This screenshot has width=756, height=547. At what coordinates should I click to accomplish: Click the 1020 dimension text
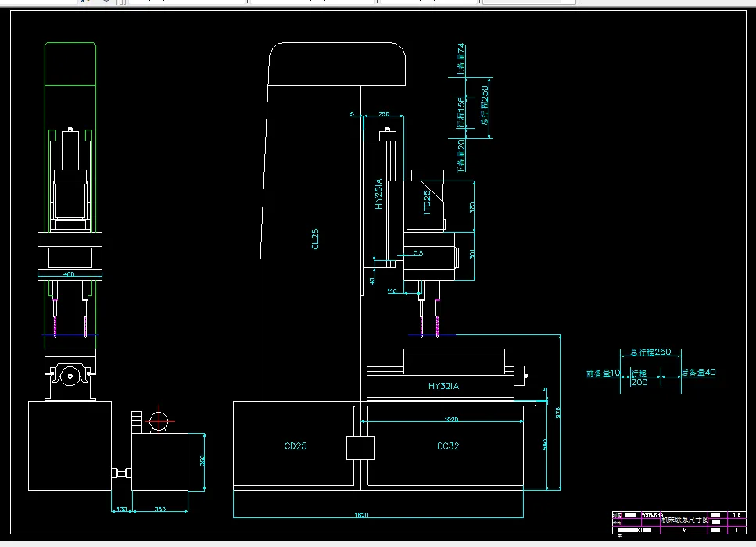point(451,420)
